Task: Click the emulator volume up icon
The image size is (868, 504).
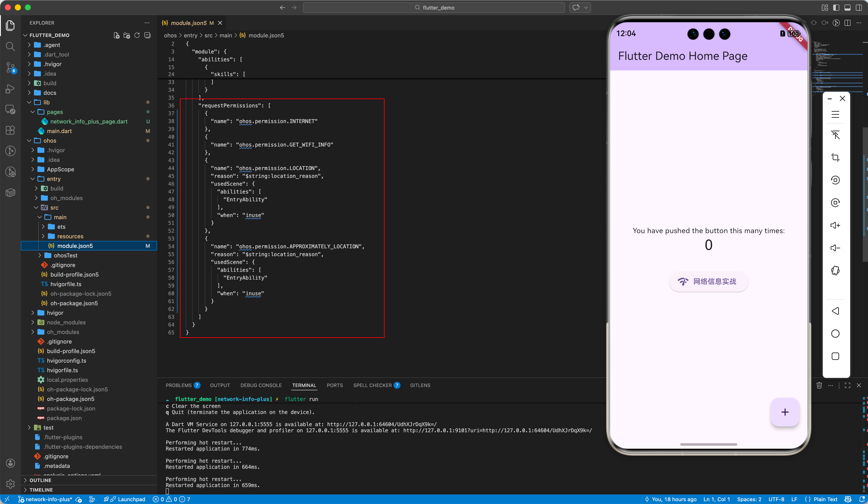Action: point(835,225)
